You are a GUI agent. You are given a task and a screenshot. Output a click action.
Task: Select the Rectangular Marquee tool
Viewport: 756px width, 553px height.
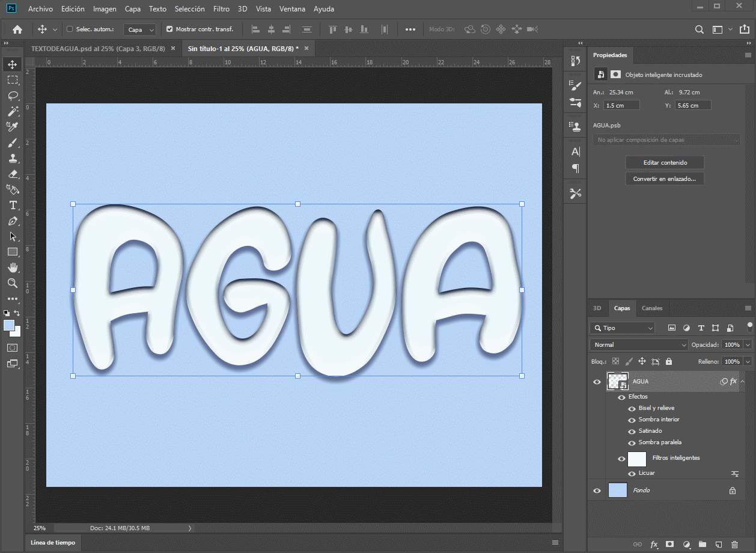(x=13, y=80)
